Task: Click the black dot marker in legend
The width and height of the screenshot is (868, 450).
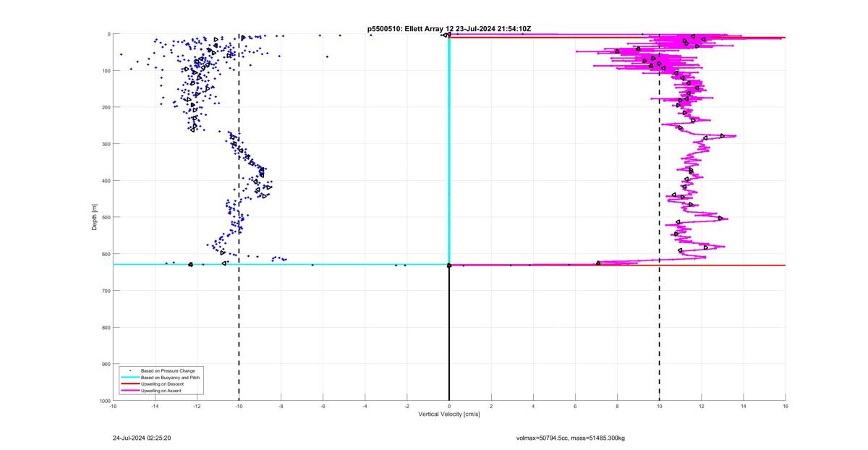Action: point(129,371)
